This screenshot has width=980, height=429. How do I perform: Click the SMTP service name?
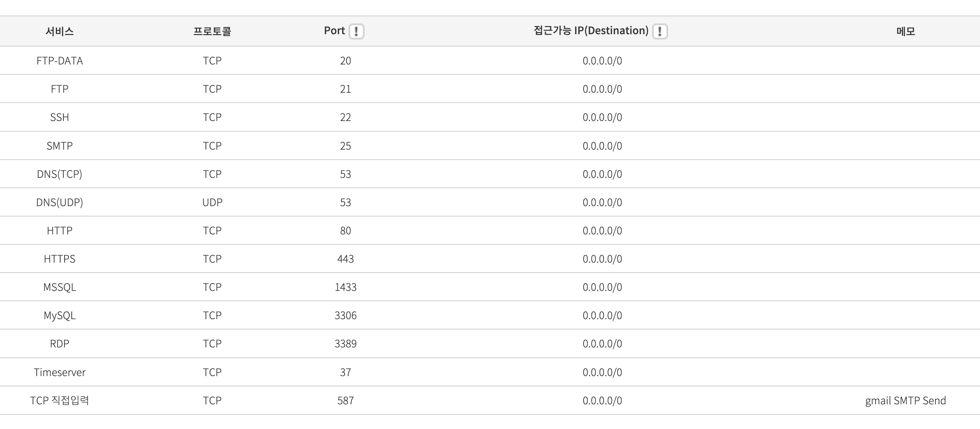point(59,146)
